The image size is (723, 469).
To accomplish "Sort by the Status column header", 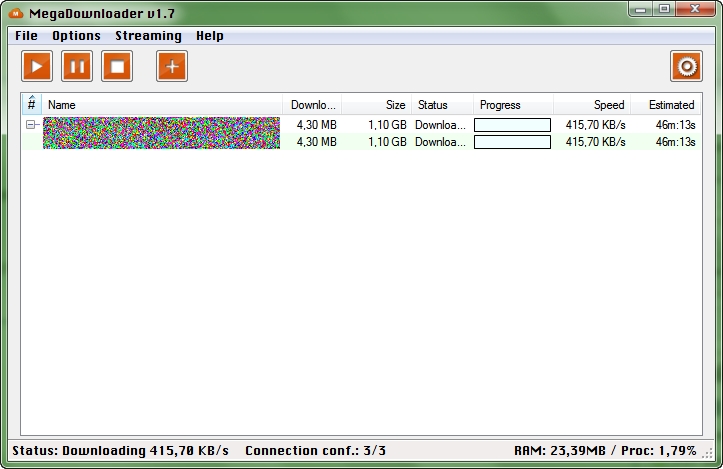I will (443, 105).
